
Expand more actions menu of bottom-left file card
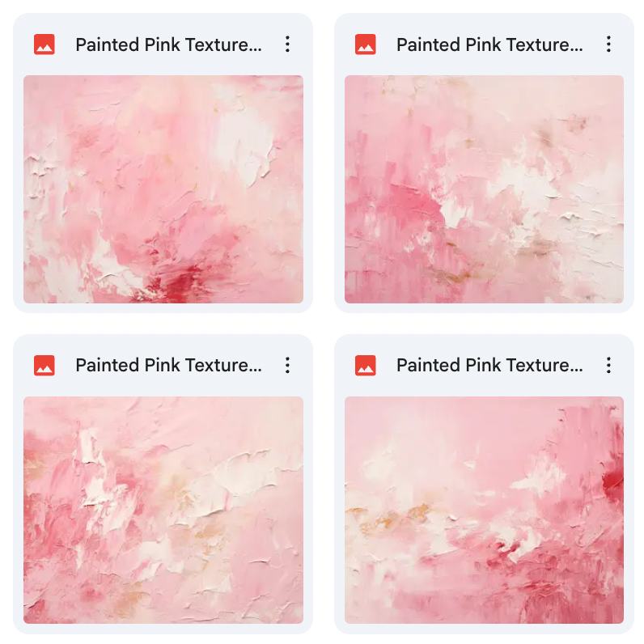tap(287, 365)
